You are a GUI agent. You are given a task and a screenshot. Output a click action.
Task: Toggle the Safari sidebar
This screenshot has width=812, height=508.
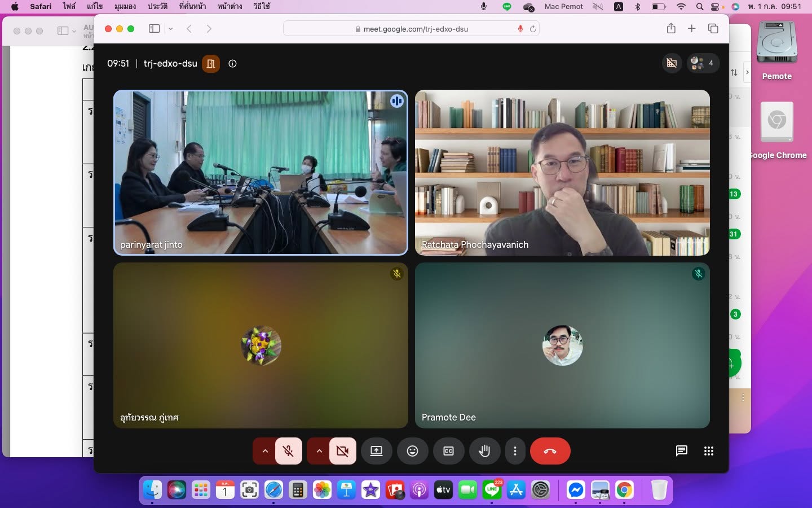(x=154, y=29)
